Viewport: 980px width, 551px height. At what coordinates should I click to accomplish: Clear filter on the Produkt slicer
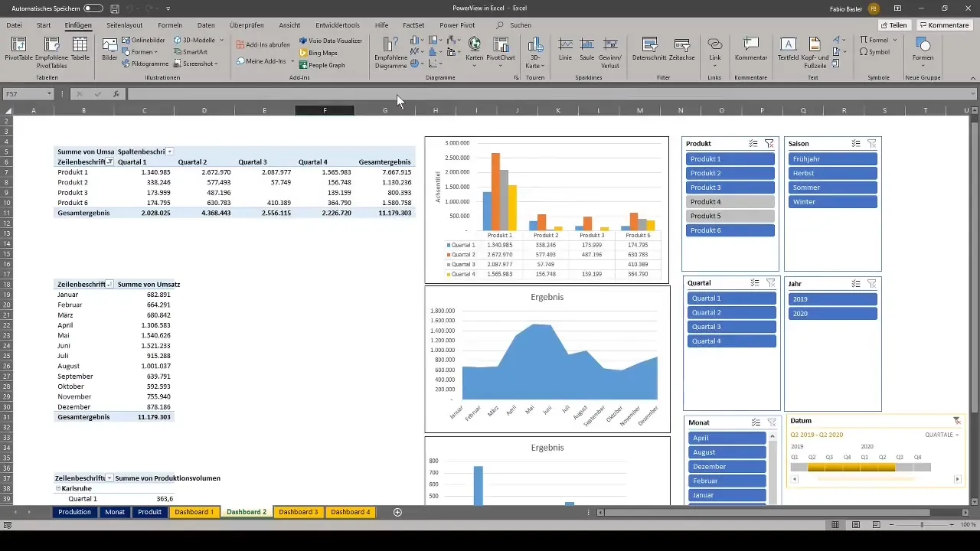click(x=769, y=143)
